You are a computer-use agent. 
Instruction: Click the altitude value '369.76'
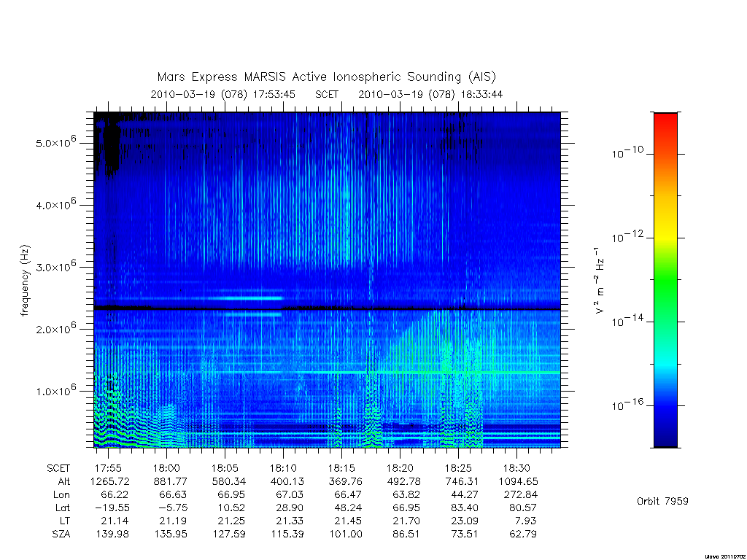click(x=346, y=481)
